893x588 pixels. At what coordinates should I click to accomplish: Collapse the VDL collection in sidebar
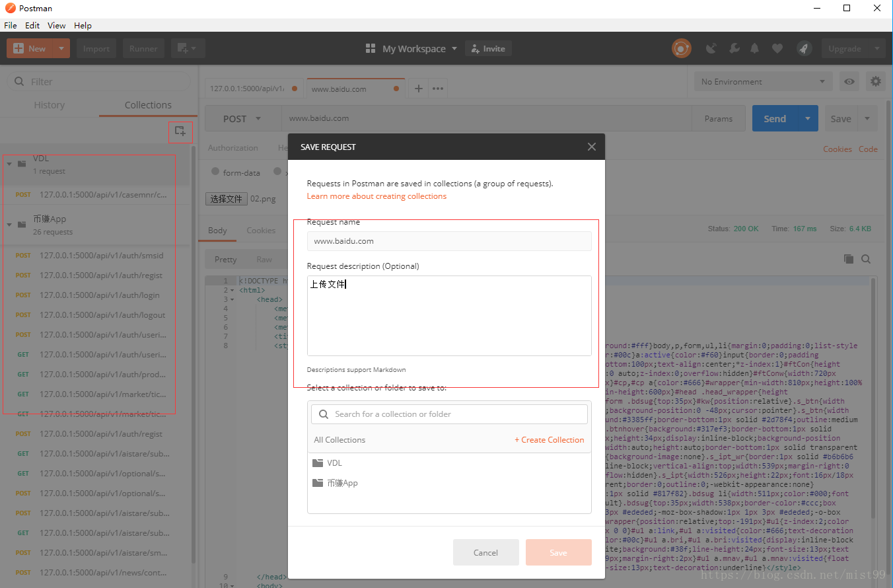pos(9,164)
